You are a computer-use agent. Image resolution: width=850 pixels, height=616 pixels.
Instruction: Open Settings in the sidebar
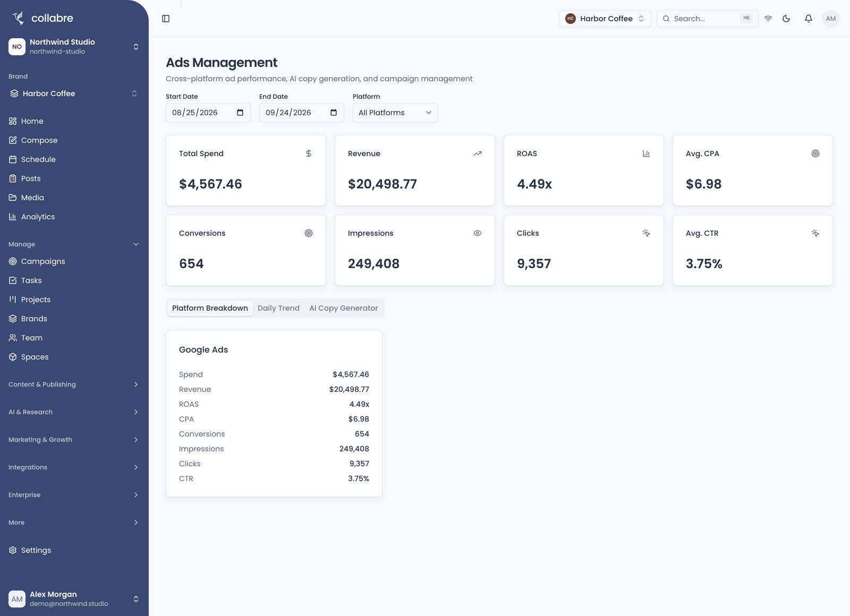point(74,550)
